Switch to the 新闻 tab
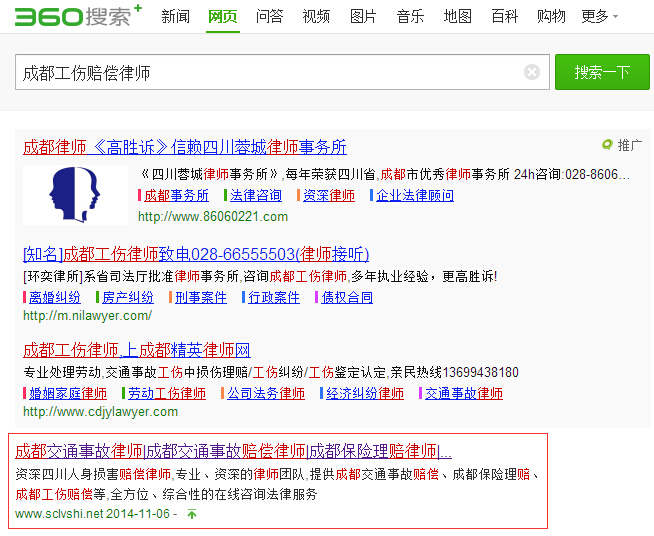The image size is (654, 536). (x=175, y=17)
